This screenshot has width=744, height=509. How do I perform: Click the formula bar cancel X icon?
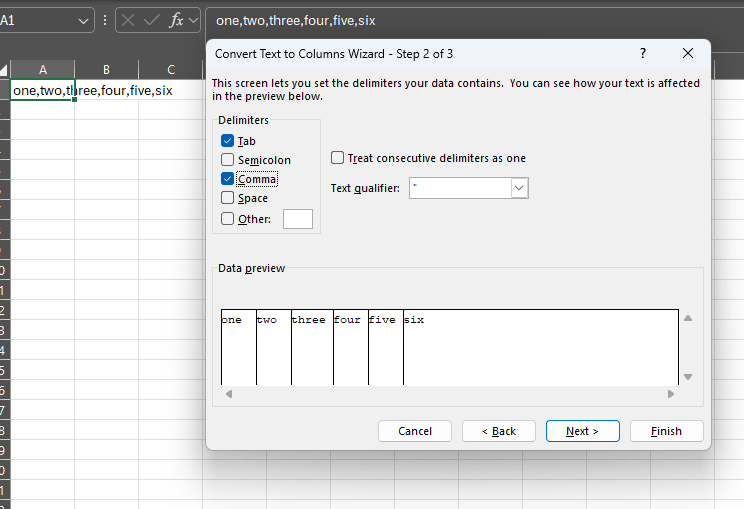(x=128, y=20)
